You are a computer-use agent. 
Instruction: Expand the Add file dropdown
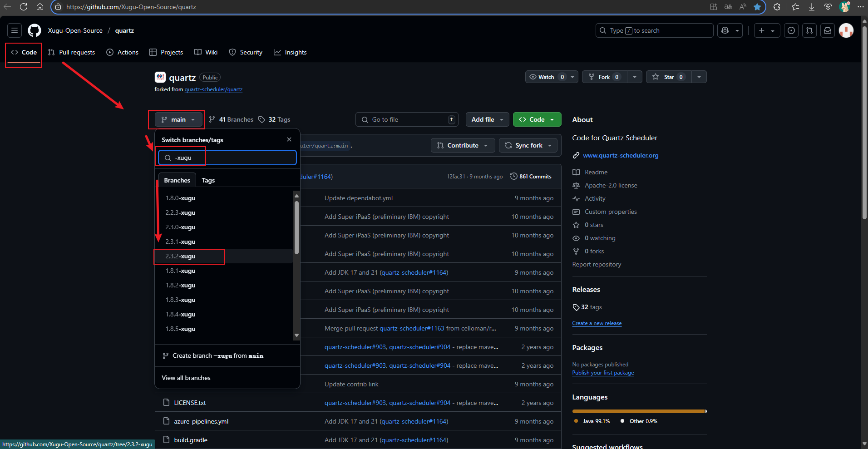point(487,119)
